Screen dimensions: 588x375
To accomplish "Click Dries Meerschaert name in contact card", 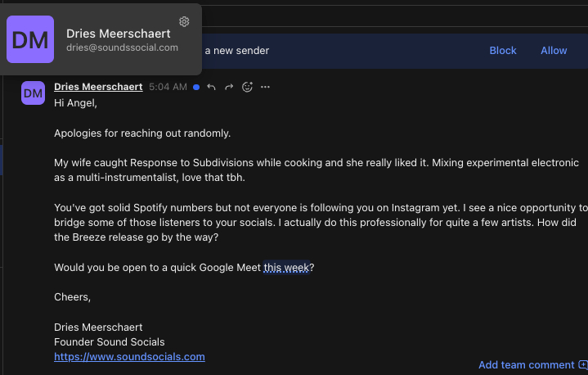I will (x=119, y=34).
